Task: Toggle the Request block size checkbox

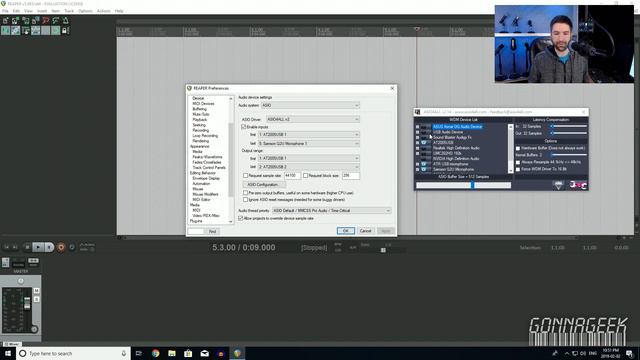Action: point(305,176)
